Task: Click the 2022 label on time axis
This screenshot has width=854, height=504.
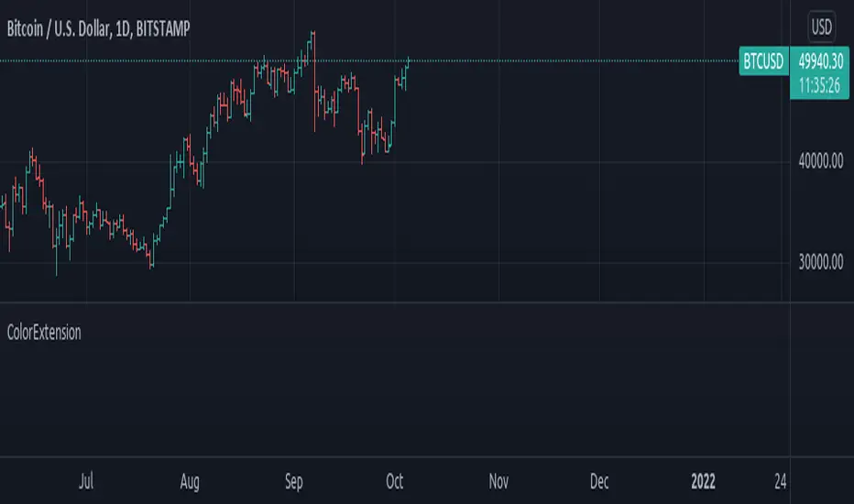Action: (x=702, y=479)
